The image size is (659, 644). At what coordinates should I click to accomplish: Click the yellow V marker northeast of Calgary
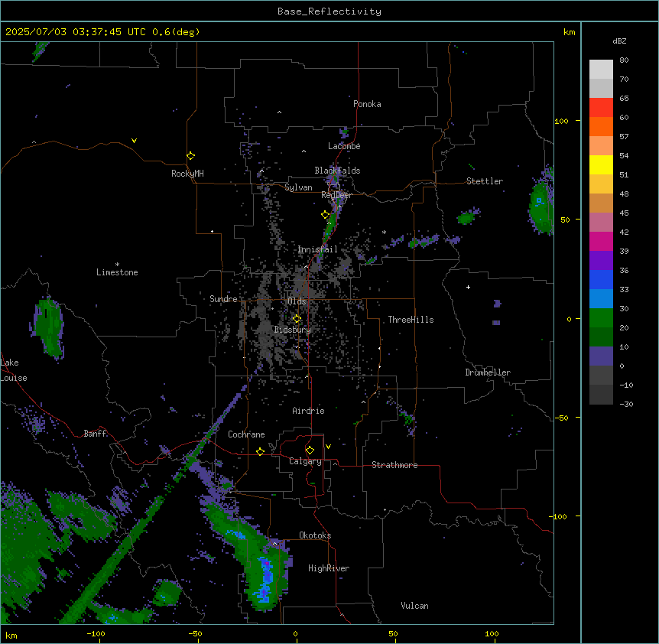pyautogui.click(x=328, y=447)
